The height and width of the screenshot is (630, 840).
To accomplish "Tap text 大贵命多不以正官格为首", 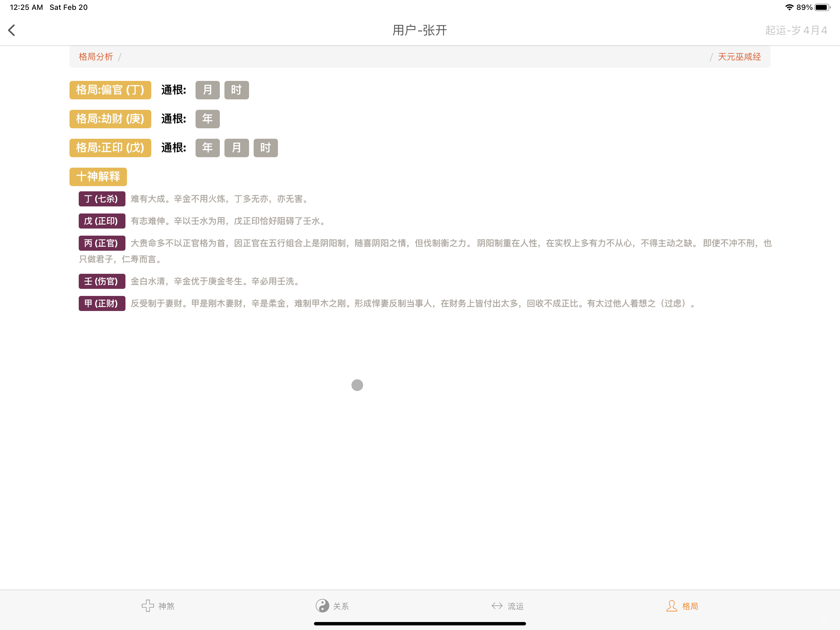I will [x=178, y=243].
